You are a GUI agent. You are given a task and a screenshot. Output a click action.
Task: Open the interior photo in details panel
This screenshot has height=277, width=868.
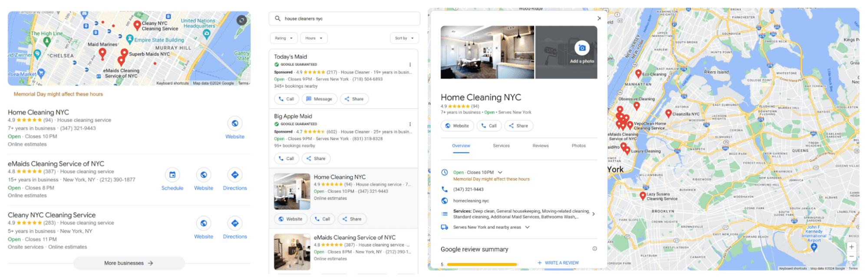[487, 52]
